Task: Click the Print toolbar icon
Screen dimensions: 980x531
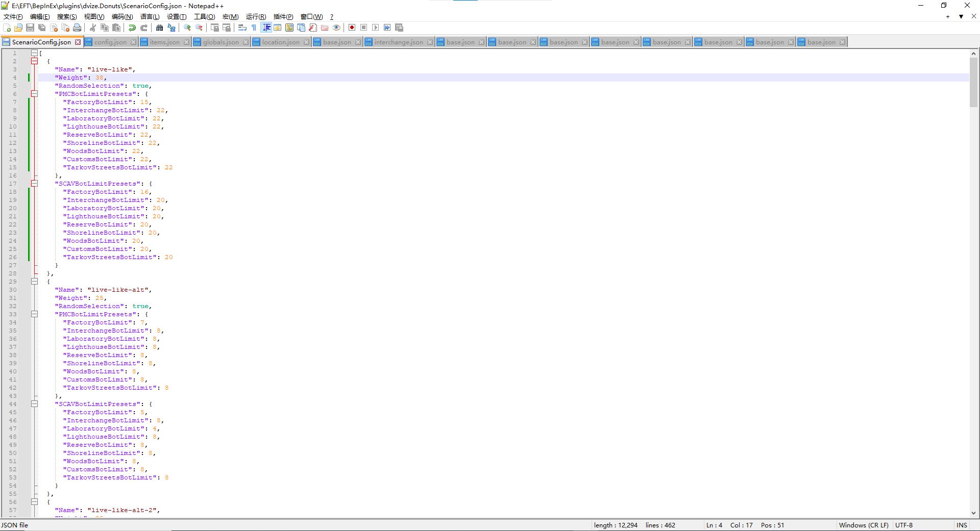Action: (77, 28)
